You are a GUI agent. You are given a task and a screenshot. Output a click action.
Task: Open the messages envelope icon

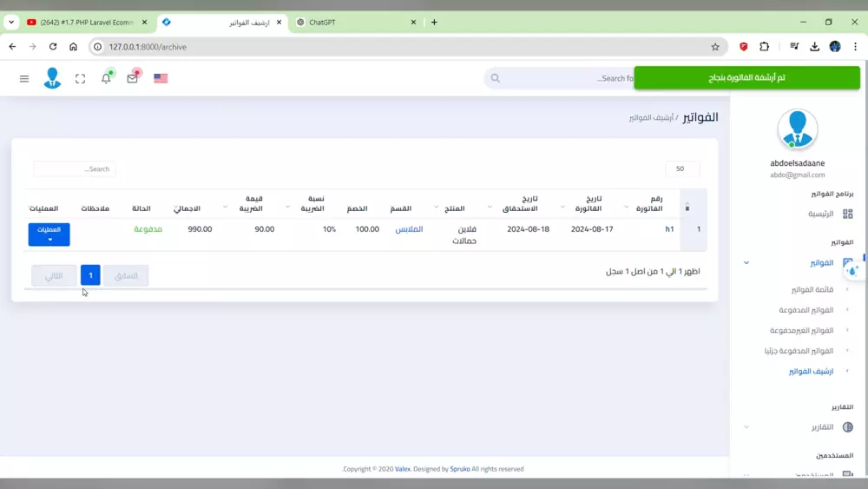[x=132, y=78]
